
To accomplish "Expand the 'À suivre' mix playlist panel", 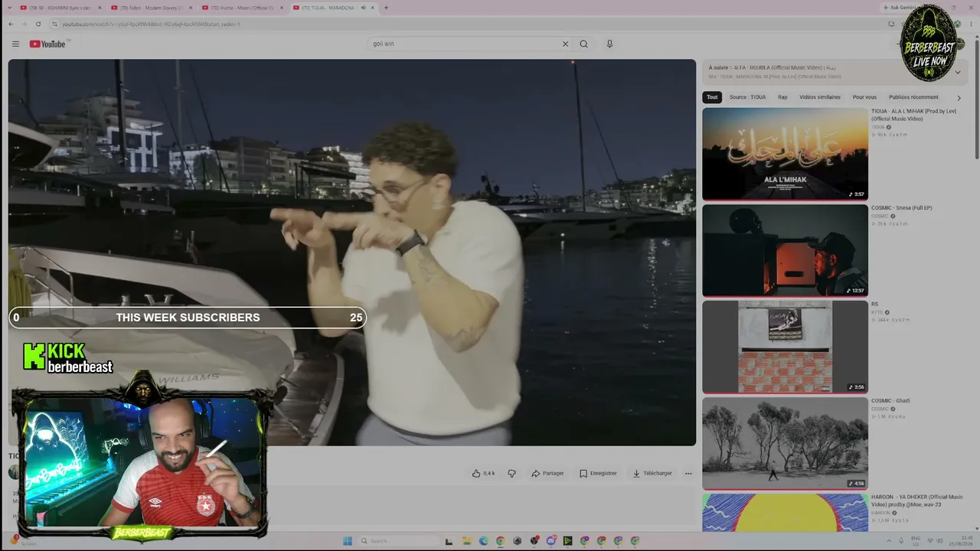I will (x=957, y=72).
